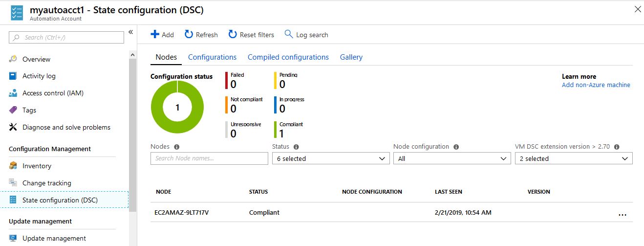Click the Overview sidebar icon
644x246 pixels.
click(13, 59)
